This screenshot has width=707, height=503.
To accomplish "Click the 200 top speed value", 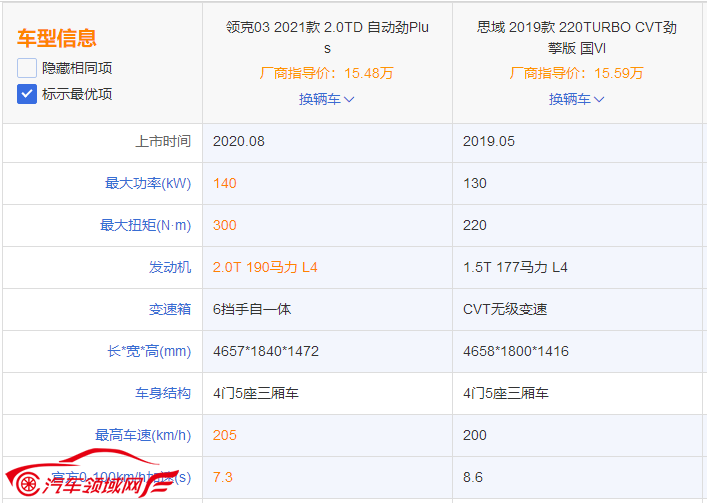I will click(475, 435).
